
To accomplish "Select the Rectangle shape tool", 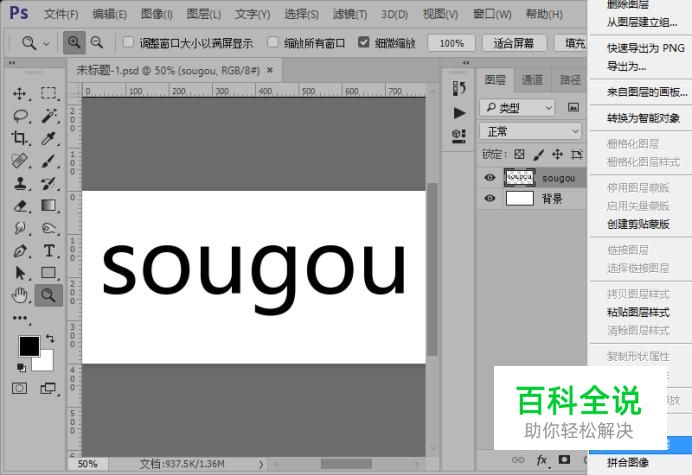I will point(49,273).
